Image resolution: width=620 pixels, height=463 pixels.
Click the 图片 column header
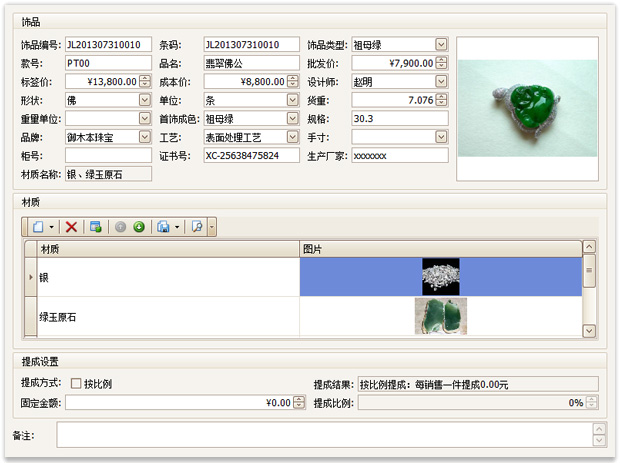click(440, 249)
